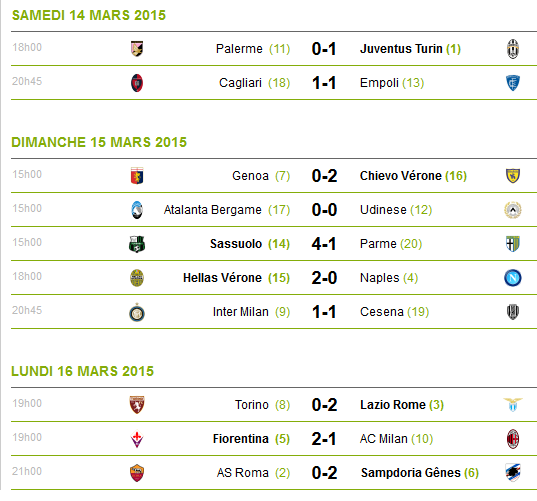This screenshot has height=501, width=537.
Task: Select the Empoli blue shield logo
Action: tap(513, 83)
